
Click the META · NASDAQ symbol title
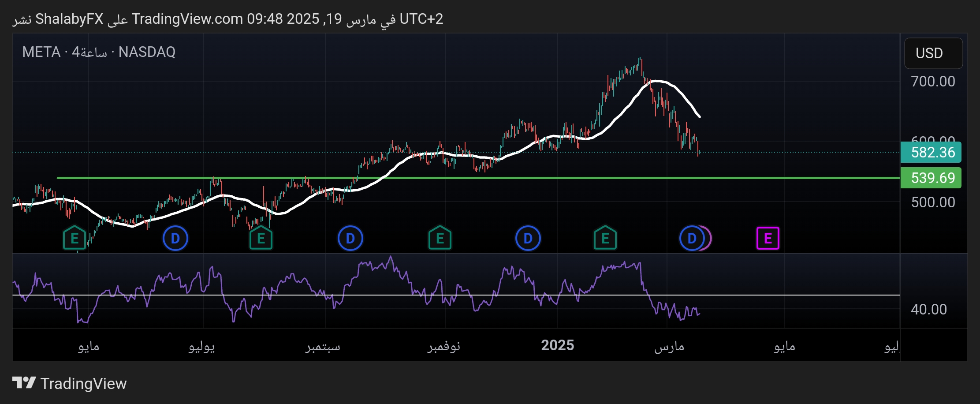[99, 52]
